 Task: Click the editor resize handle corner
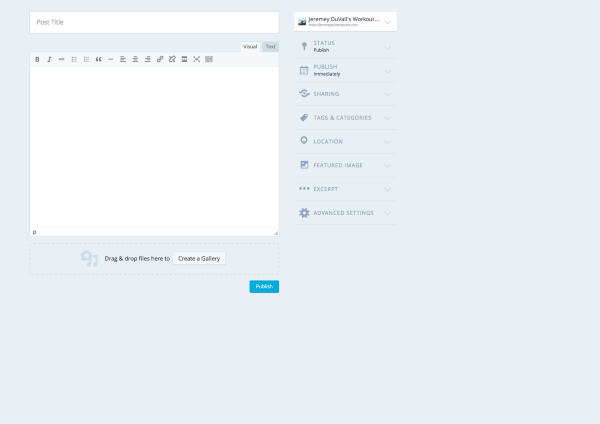pos(276,233)
